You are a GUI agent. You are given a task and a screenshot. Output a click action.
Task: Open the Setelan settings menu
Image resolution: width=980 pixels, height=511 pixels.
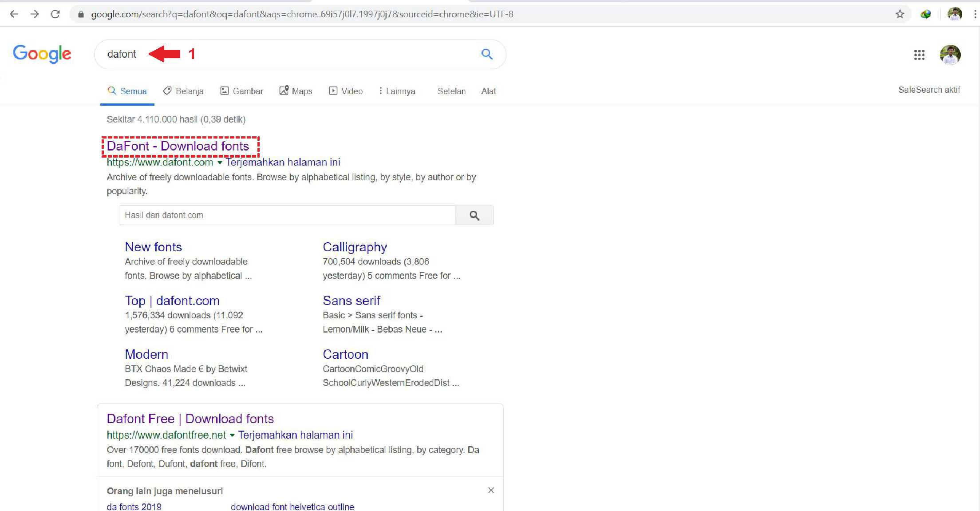point(451,91)
